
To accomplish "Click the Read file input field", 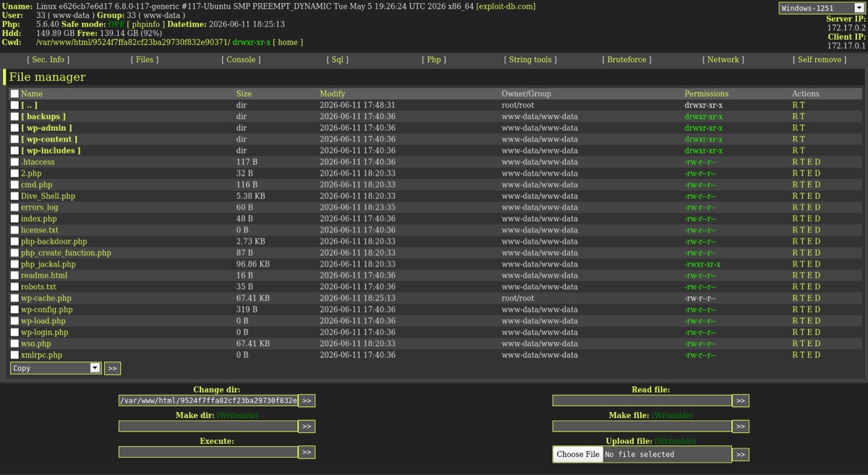I will coord(642,401).
